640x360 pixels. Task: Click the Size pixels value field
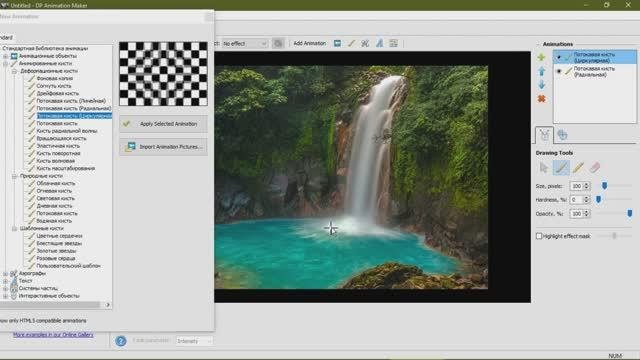(576, 186)
